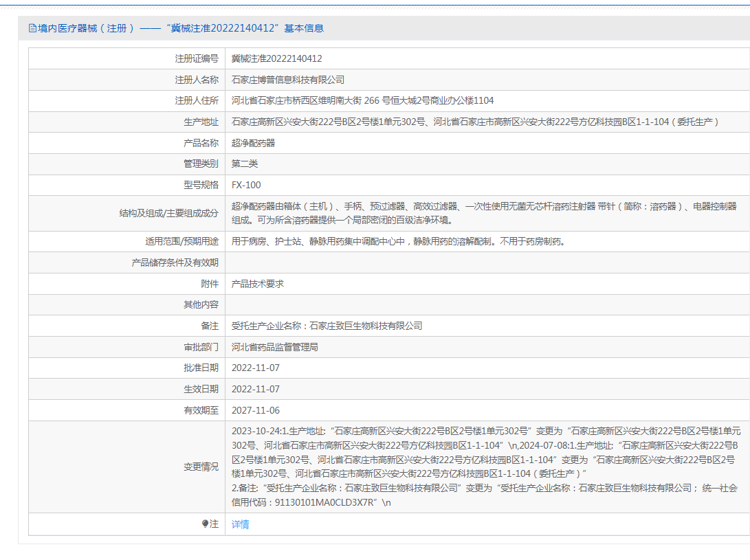Click the 有效期至 date 2027-11-06
This screenshot has height=560, width=750.
pos(255,410)
